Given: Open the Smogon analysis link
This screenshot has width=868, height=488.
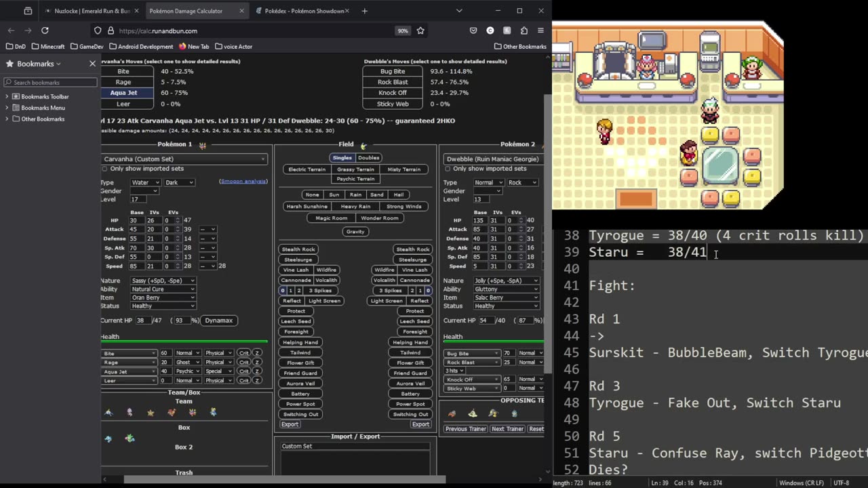Looking at the screenshot, I should point(243,182).
